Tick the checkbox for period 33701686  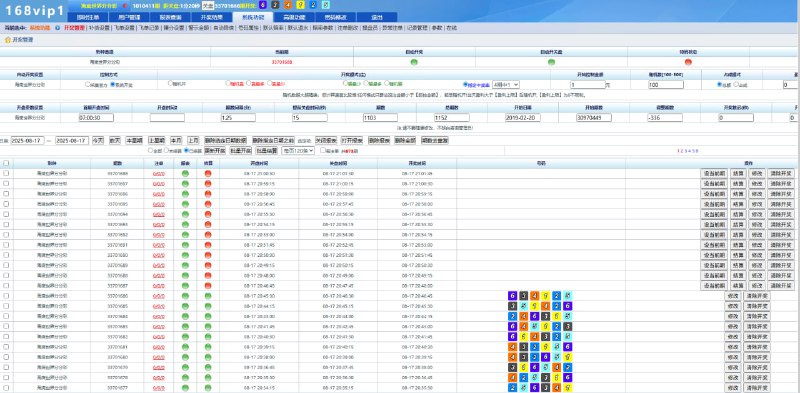tap(6, 194)
